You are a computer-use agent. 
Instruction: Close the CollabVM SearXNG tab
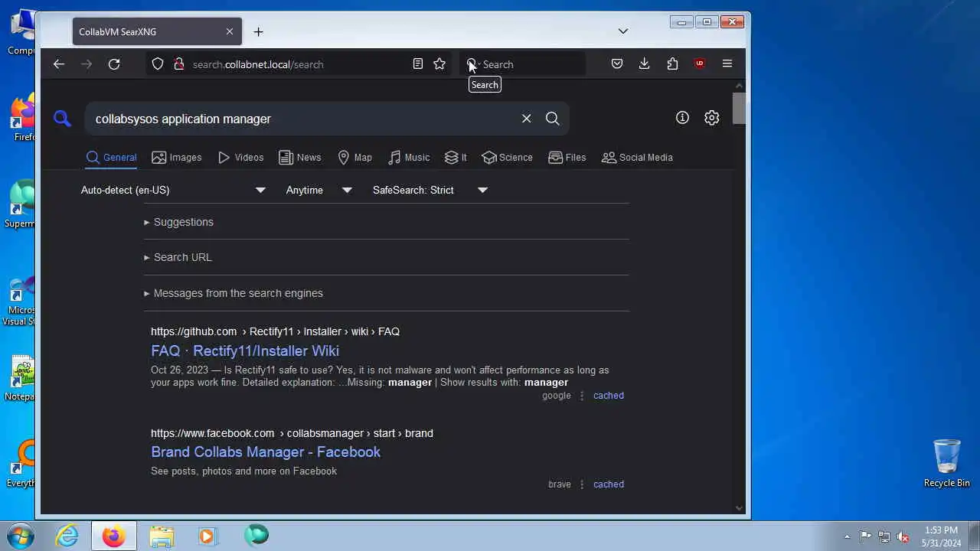[230, 31]
